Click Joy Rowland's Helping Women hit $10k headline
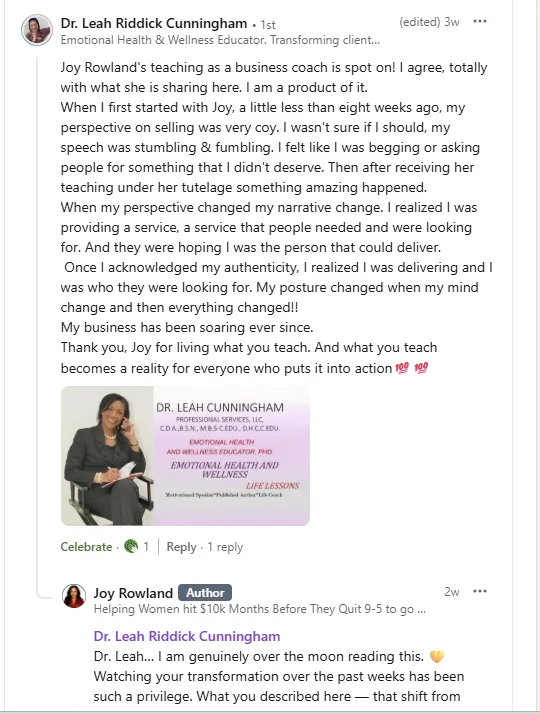Screen dimensions: 540x714 coord(260,609)
